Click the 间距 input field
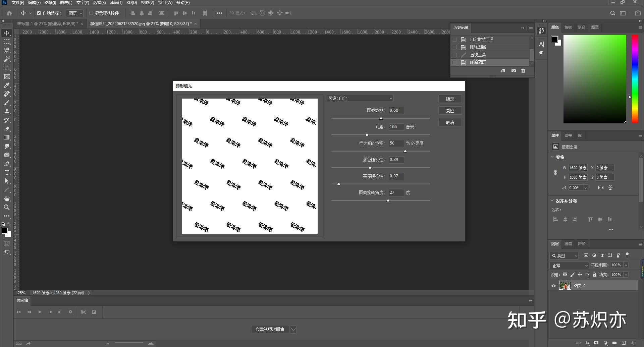Image resolution: width=644 pixels, height=347 pixels. 396,127
